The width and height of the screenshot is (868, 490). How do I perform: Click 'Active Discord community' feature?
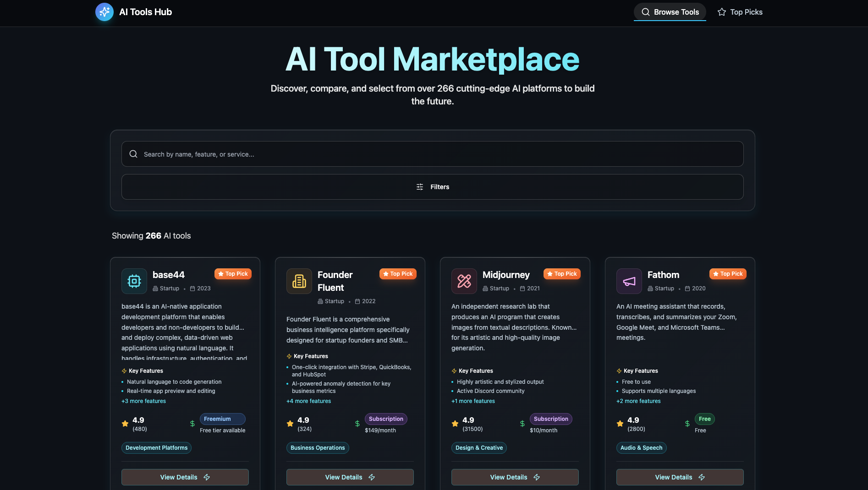pos(490,391)
